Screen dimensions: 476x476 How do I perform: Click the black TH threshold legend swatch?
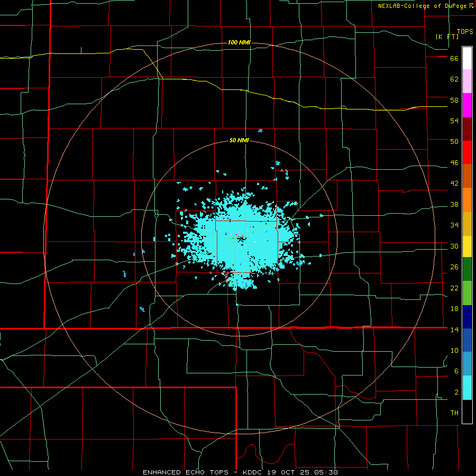467,411
